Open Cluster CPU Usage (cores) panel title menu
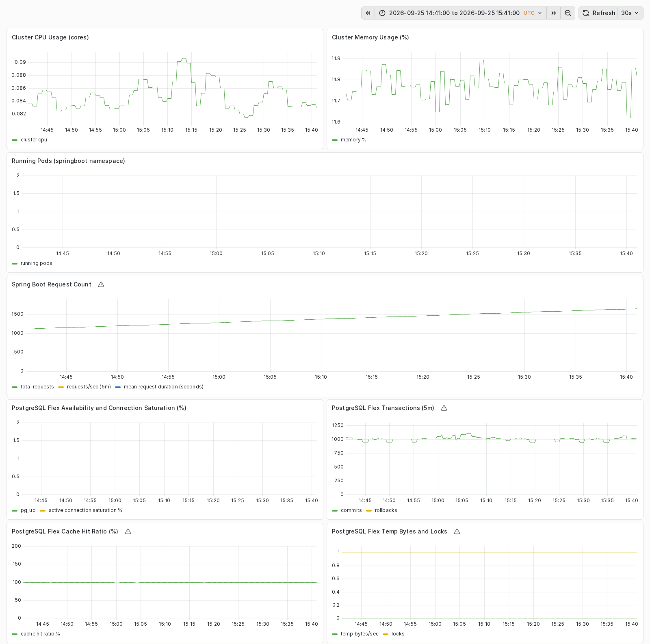 click(x=50, y=37)
